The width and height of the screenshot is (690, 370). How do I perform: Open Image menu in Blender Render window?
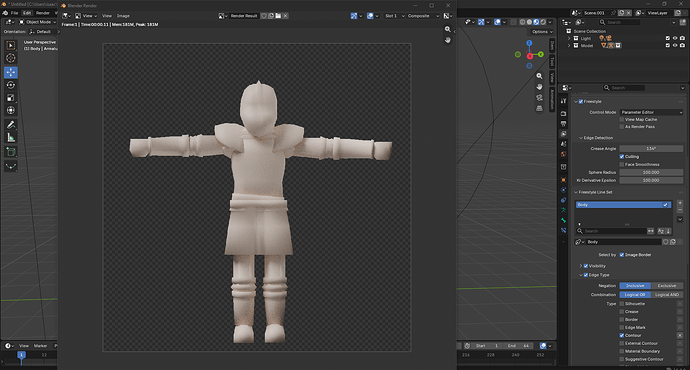pos(123,16)
